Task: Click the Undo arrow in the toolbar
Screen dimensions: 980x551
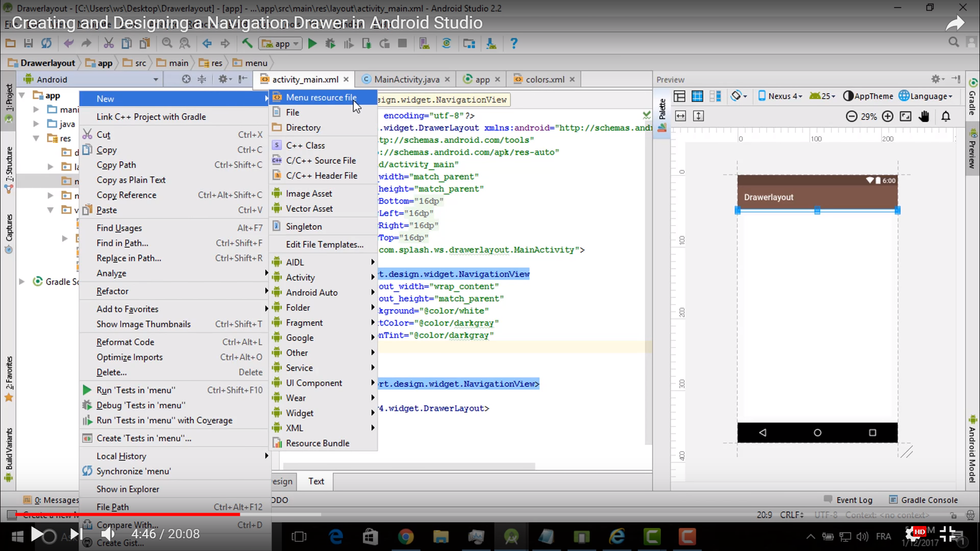Action: click(x=68, y=44)
